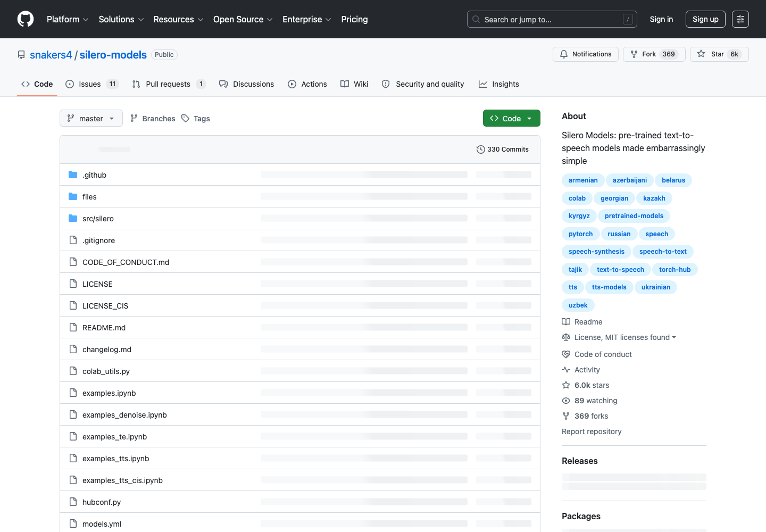View the 330 Commits history
Image resolution: width=766 pixels, height=532 pixels.
pyautogui.click(x=503, y=149)
